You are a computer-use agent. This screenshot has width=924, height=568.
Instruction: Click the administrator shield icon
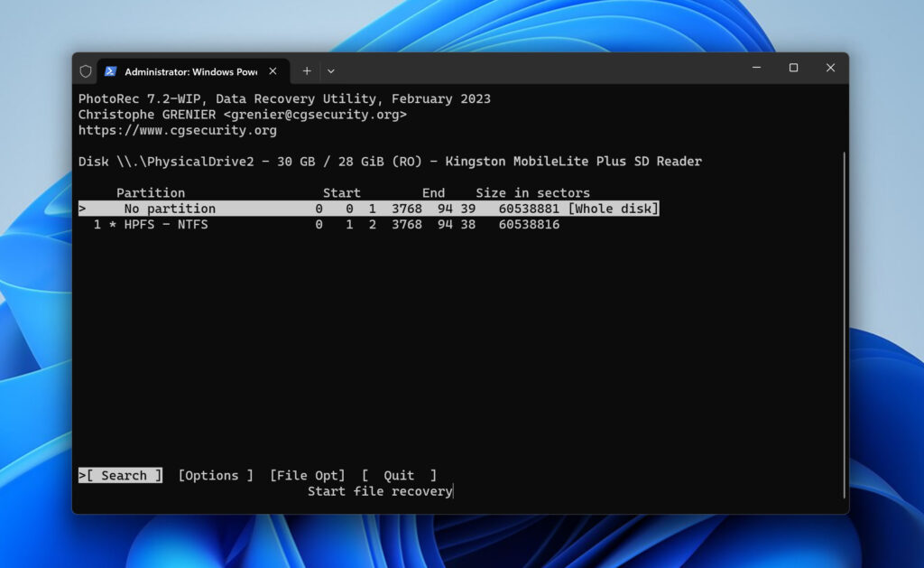pos(86,70)
